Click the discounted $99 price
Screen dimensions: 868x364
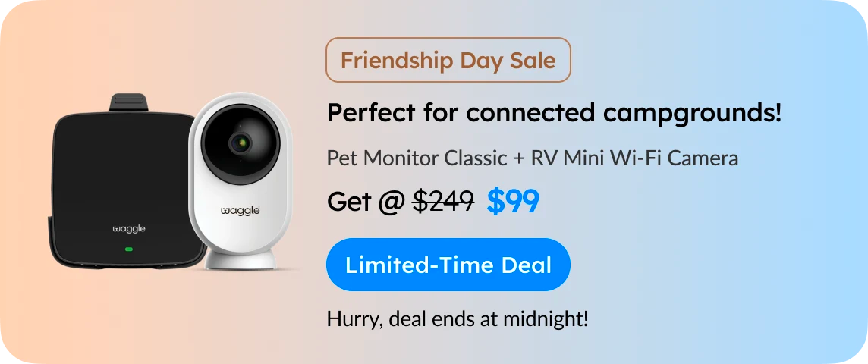pyautogui.click(x=513, y=202)
